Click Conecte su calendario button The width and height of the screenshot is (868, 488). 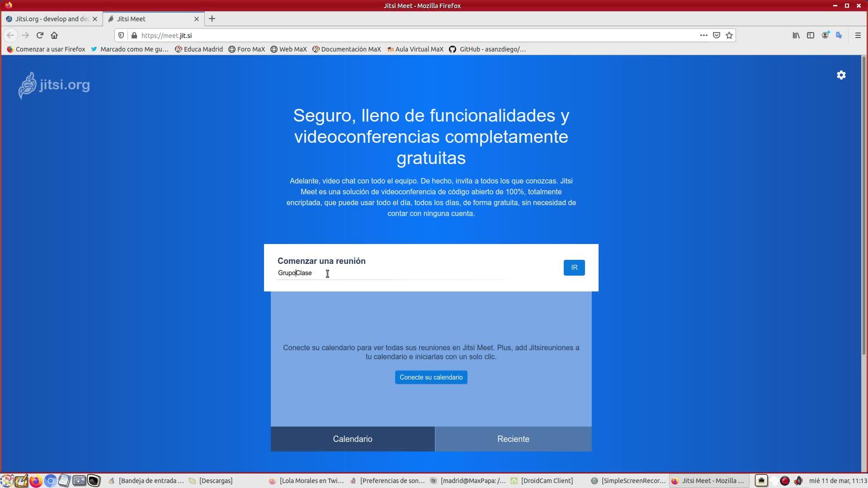point(431,377)
